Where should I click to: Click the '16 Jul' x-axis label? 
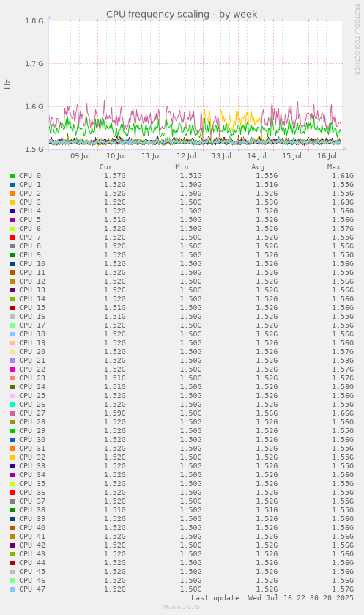327,156
